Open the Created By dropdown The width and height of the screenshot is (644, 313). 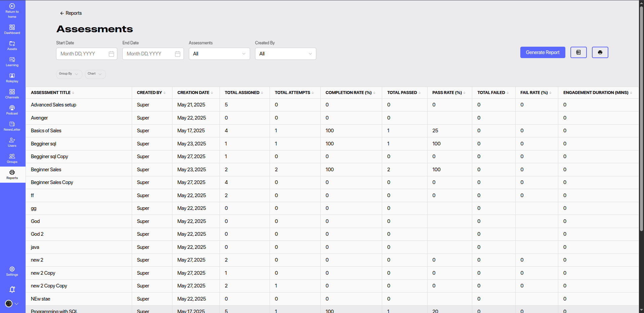285,54
